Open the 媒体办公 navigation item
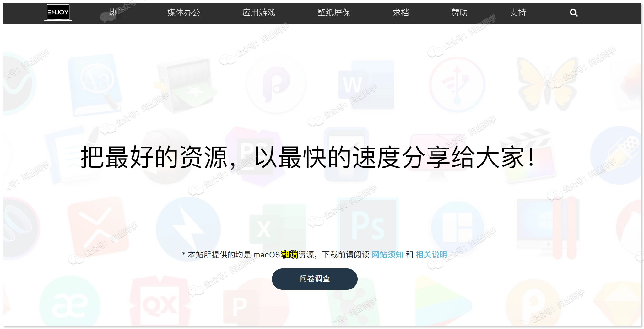This screenshot has height=329, width=644. (x=184, y=13)
